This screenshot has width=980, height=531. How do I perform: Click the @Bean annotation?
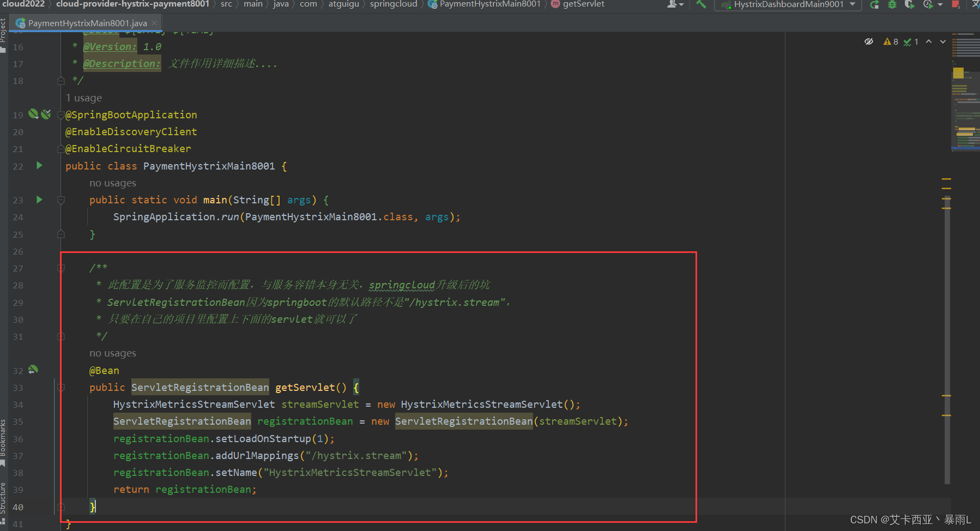pyautogui.click(x=104, y=371)
